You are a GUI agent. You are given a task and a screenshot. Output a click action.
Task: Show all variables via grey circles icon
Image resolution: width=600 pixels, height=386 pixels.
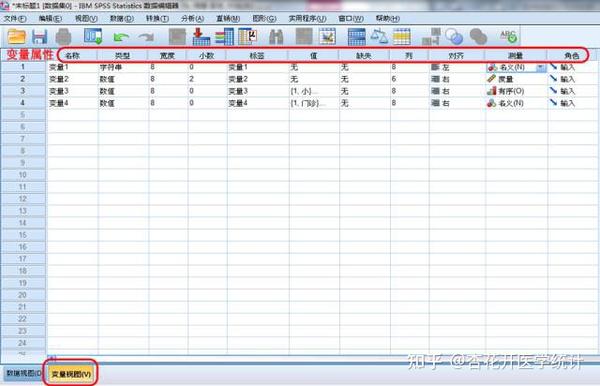[x=478, y=37]
